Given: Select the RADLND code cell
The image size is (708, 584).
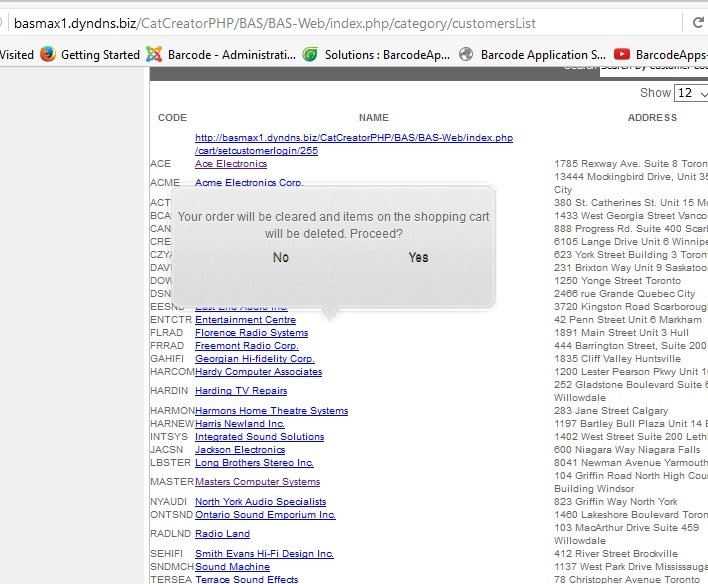Looking at the screenshot, I should point(171,534).
